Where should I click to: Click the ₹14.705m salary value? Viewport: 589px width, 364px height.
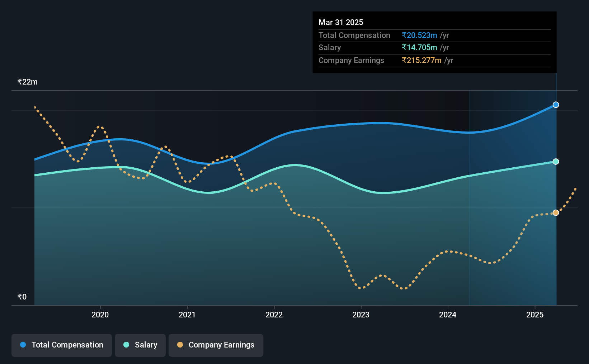click(419, 48)
